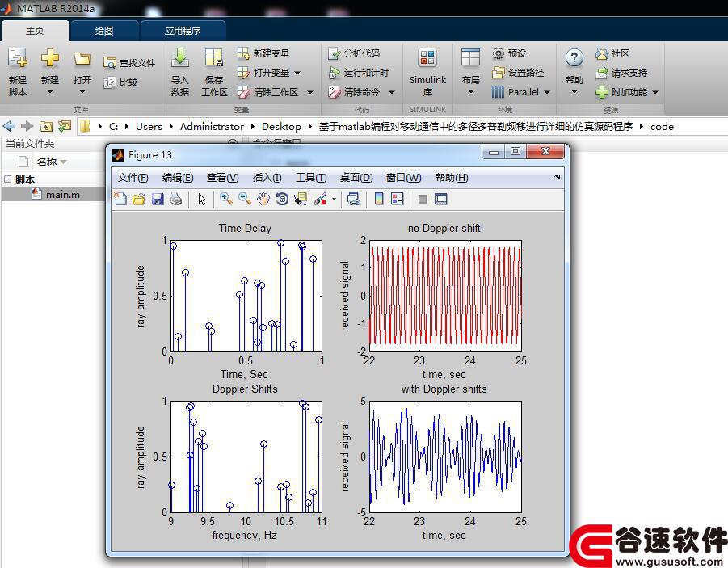
Task: Click Link Plot icon in Figure 13 toolbar
Action: pos(354,200)
